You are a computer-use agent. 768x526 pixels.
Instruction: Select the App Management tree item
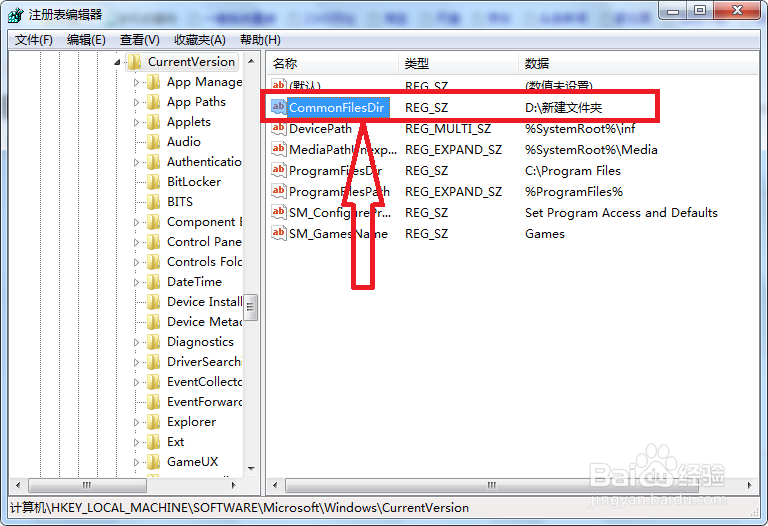point(204,82)
